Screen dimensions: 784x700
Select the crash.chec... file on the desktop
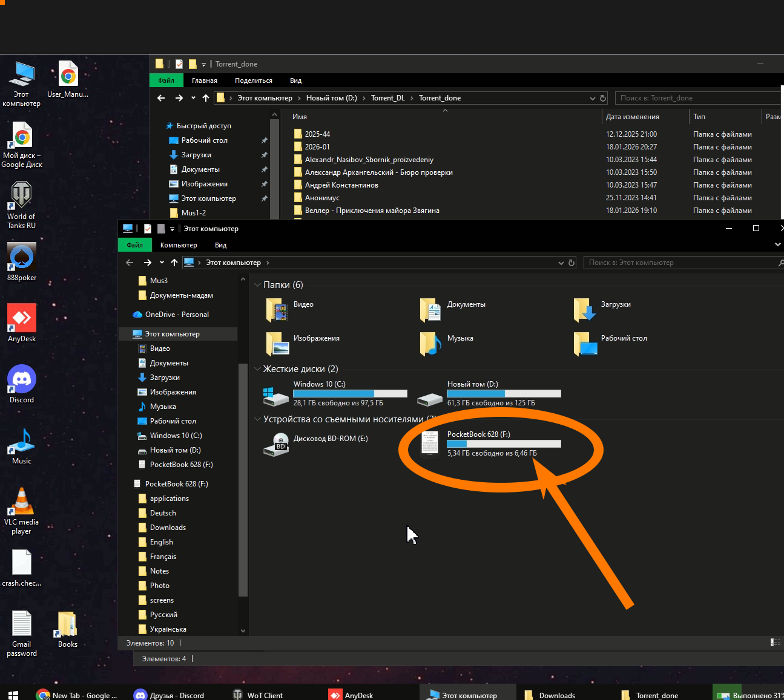click(22, 568)
